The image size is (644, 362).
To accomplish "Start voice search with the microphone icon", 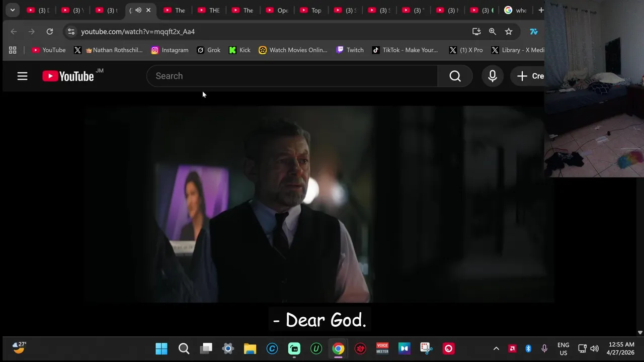I will pyautogui.click(x=493, y=76).
